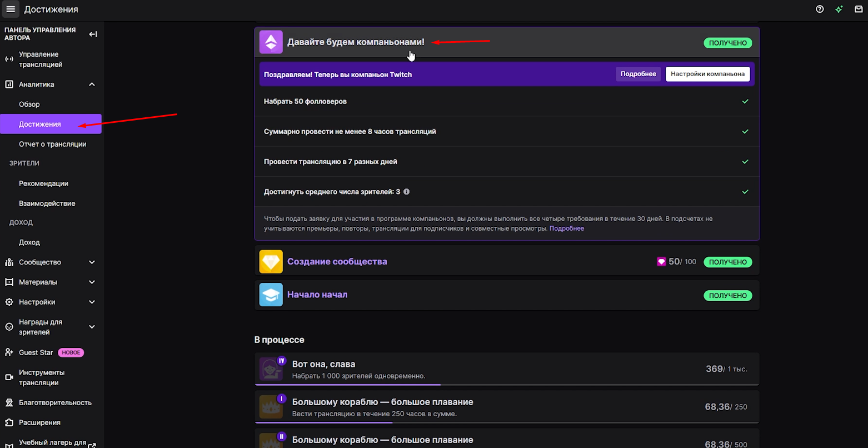Click the Analytics chart icon
This screenshot has height=448, width=868.
(x=9, y=84)
